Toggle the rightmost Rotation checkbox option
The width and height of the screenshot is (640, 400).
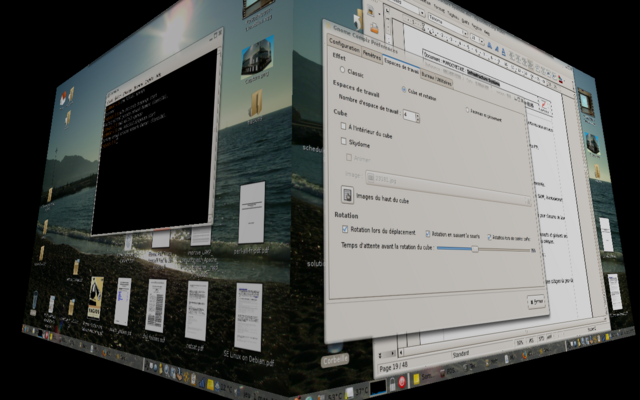[x=489, y=237]
